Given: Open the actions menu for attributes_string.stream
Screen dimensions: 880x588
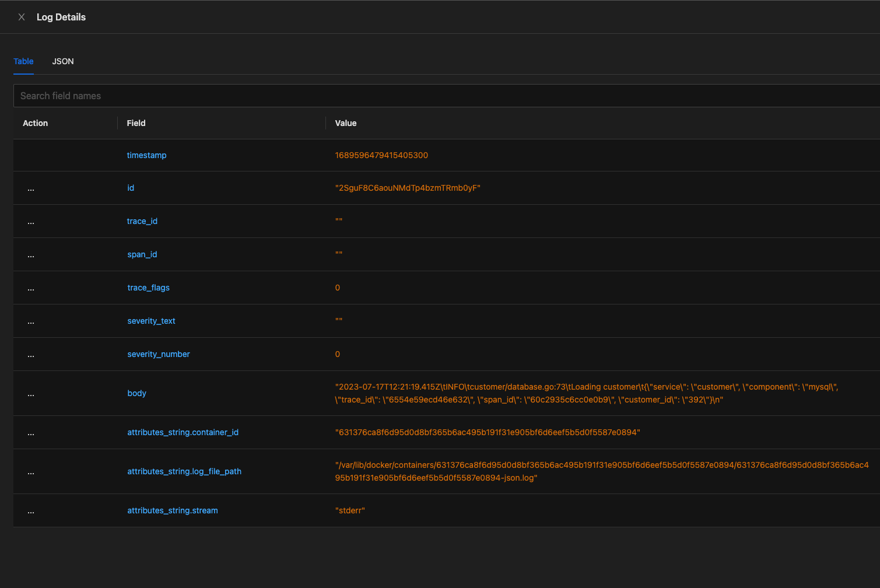Looking at the screenshot, I should (30, 510).
